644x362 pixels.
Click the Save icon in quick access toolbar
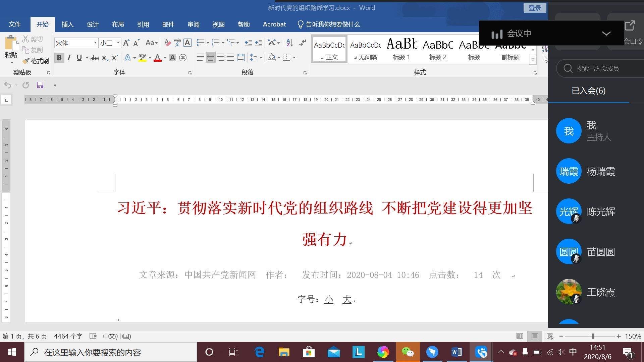(40, 85)
